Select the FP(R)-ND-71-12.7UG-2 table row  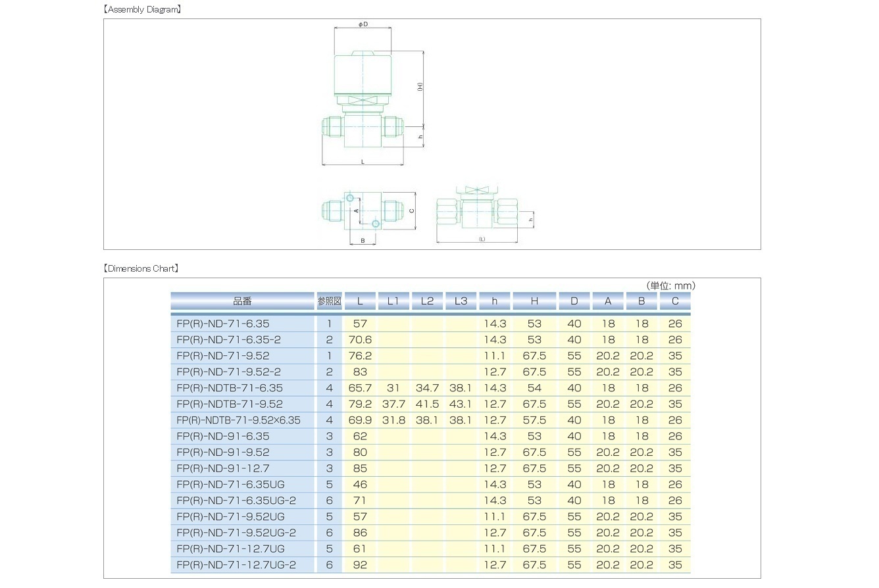click(x=243, y=564)
